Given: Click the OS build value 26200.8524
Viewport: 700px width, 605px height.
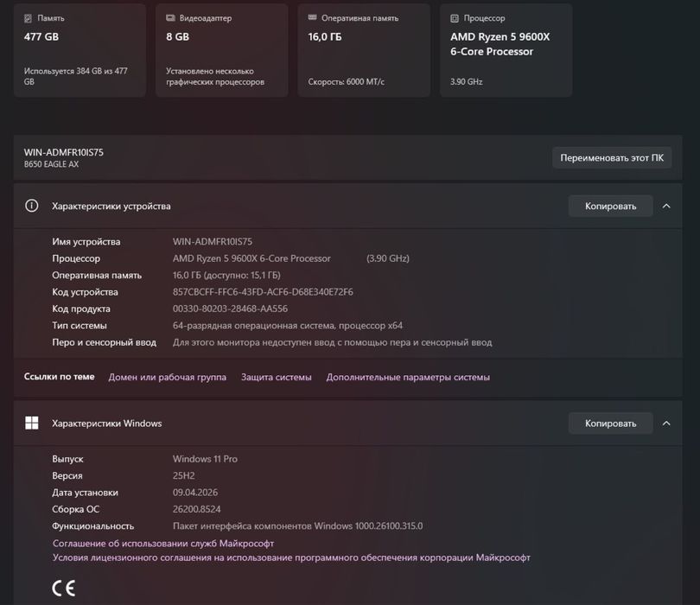Looking at the screenshot, I should [x=196, y=509].
